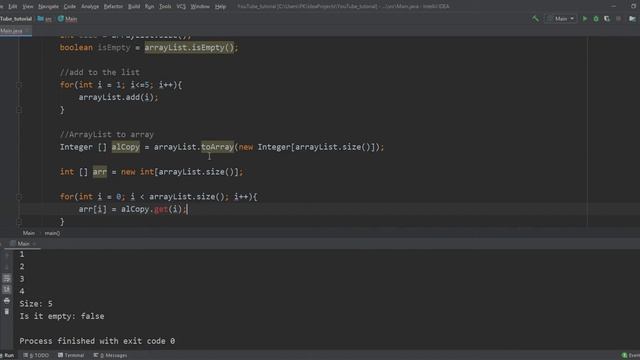Open the Run tool window button
Screen dimensions: 640x360
7,356
